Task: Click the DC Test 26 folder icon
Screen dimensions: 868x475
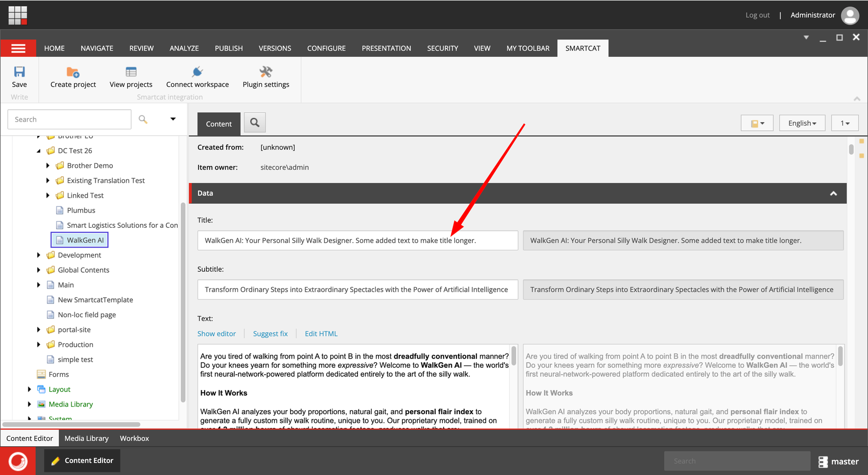Action: [51, 151]
